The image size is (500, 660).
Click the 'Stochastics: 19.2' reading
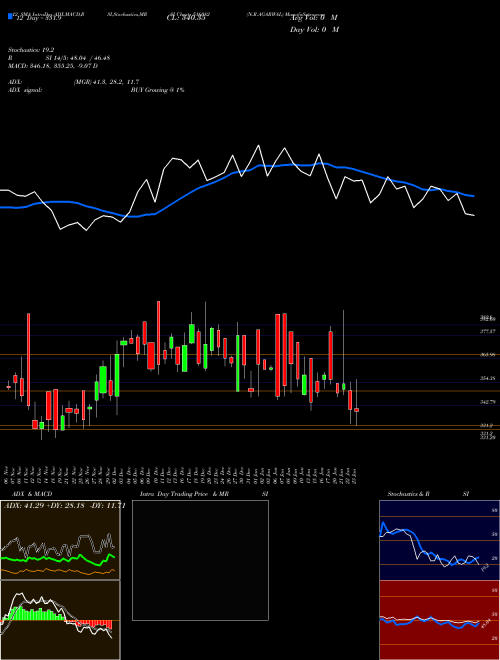tap(31, 50)
